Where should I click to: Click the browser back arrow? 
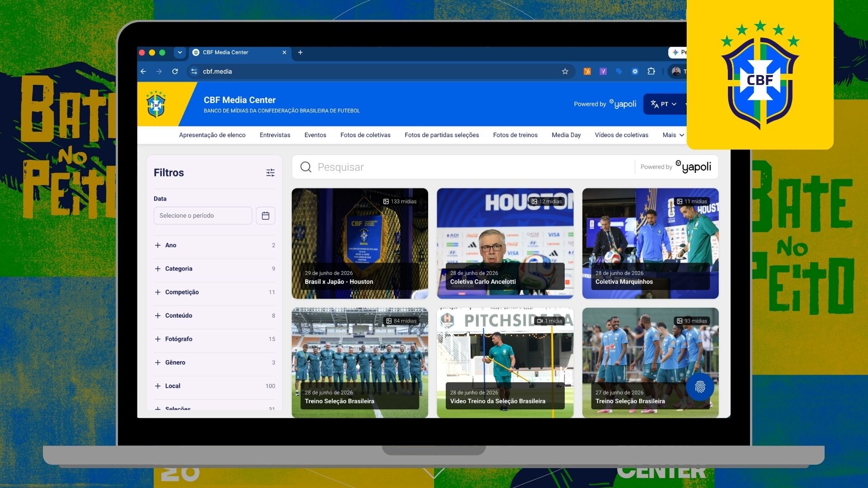(143, 71)
